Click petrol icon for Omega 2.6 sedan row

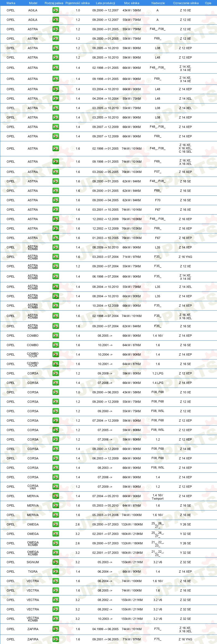click(x=55, y=524)
